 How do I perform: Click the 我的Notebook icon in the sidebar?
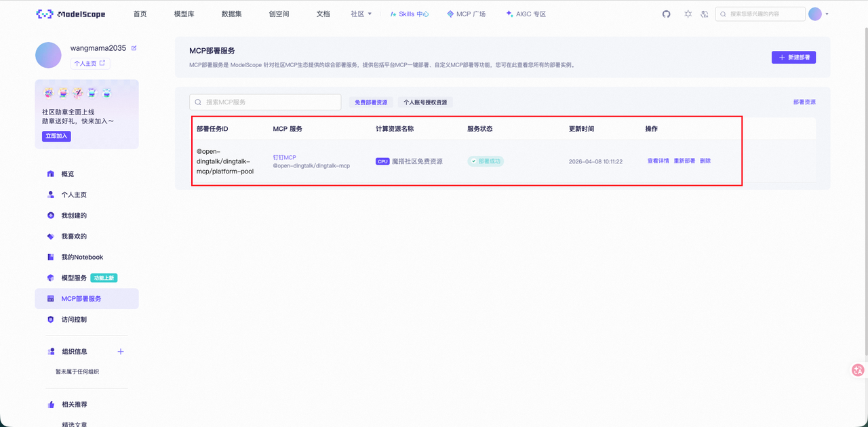(x=50, y=257)
